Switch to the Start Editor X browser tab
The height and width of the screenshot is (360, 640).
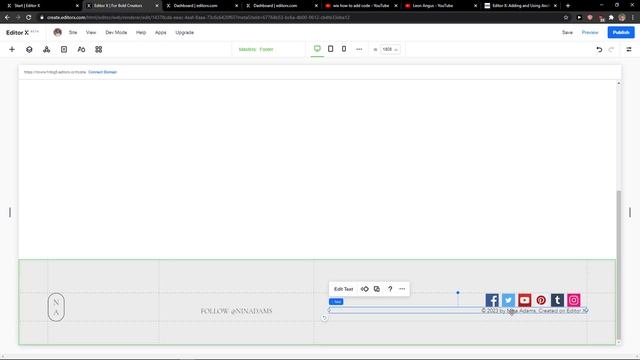pyautogui.click(x=42, y=6)
